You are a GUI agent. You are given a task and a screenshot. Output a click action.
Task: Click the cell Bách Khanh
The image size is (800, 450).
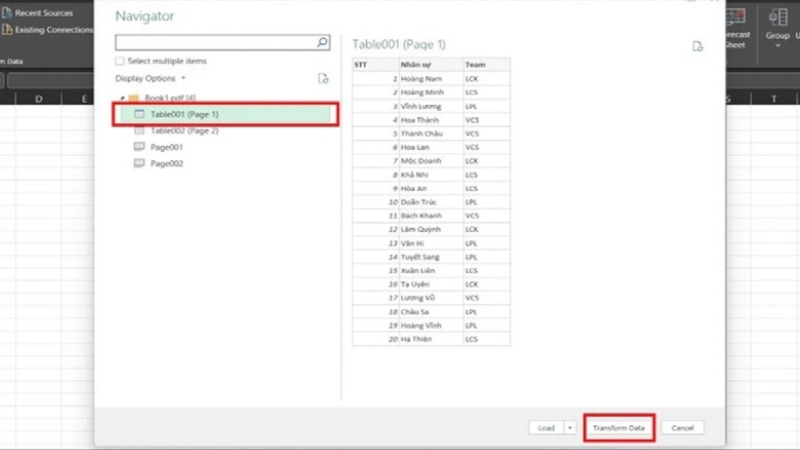431,216
